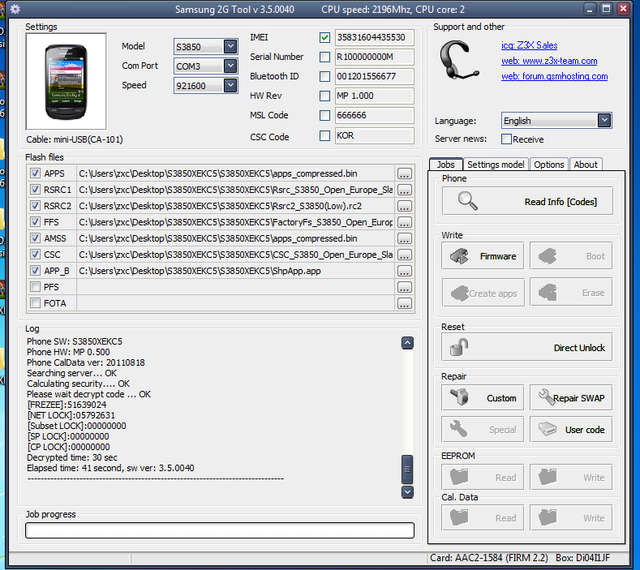640x570 pixels.
Task: Check the FOTA flash file checkbox
Action: (35, 303)
